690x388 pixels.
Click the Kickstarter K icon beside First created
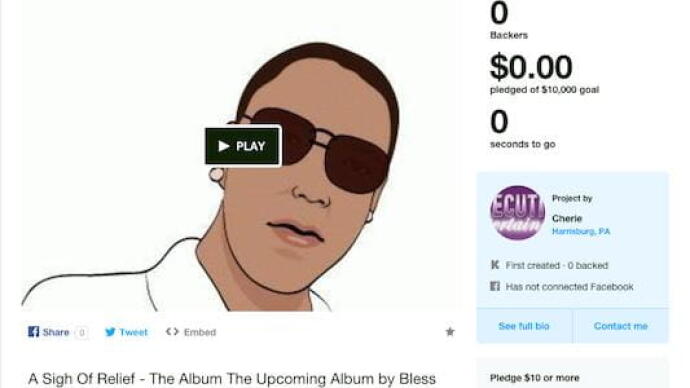coord(495,265)
